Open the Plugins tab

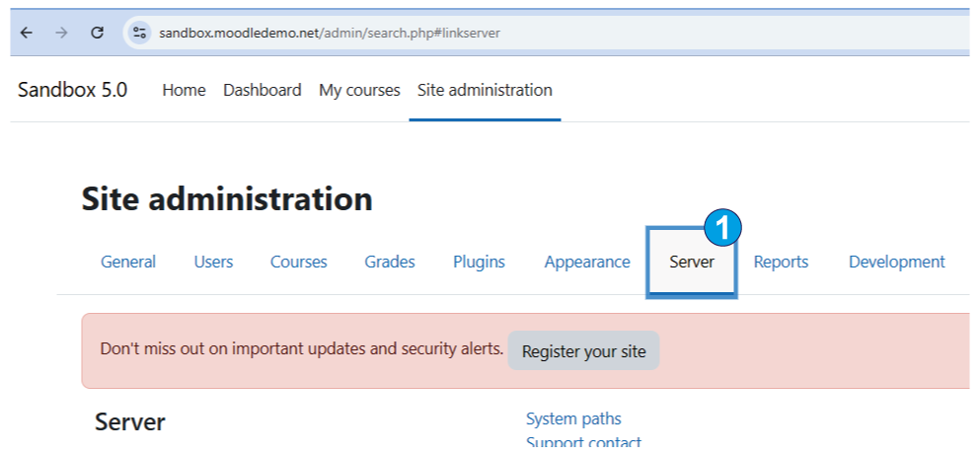pyautogui.click(x=479, y=262)
